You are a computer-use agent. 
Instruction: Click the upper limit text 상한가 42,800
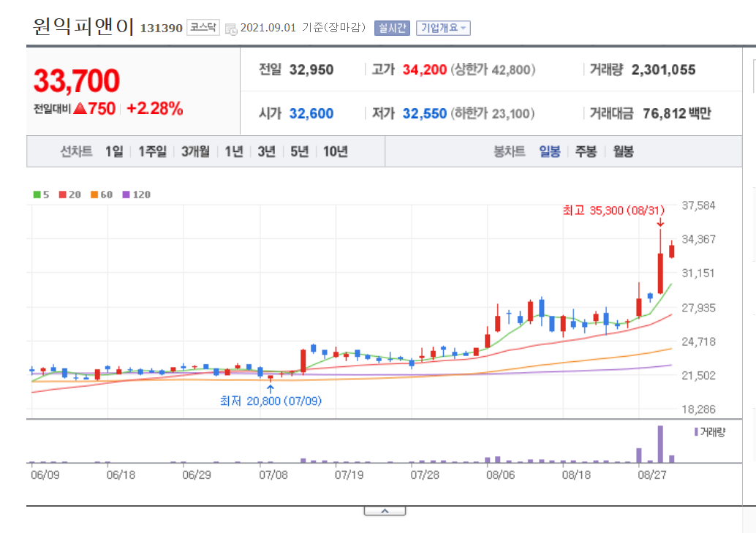(x=493, y=70)
